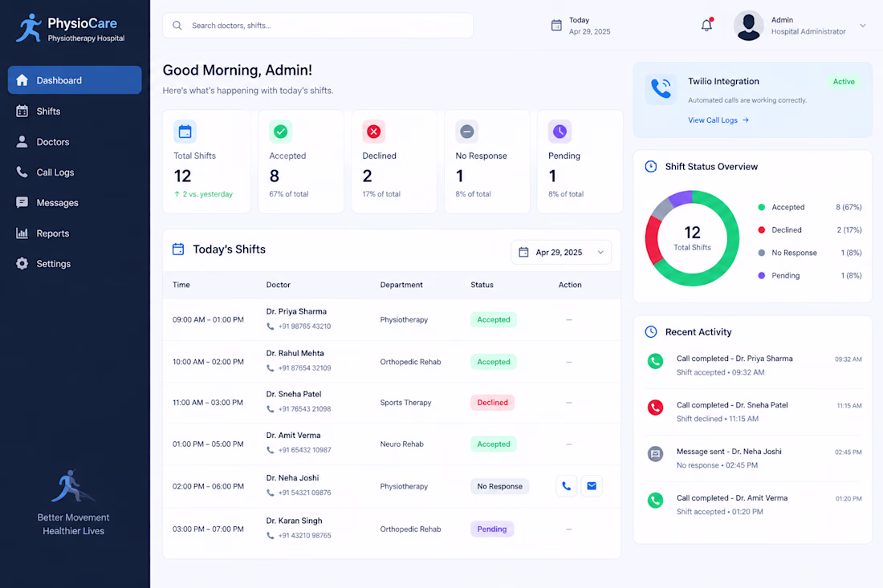
Task: Open the notifications bell
Action: tap(706, 26)
